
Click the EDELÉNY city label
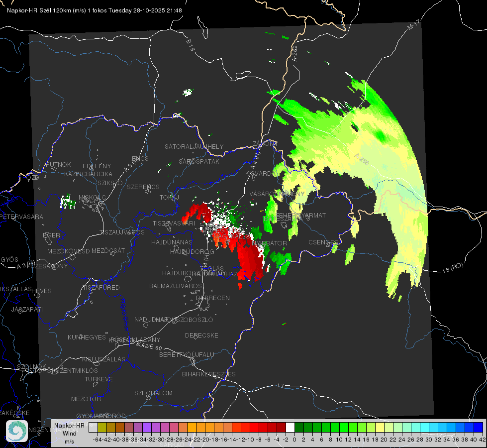click(x=97, y=166)
